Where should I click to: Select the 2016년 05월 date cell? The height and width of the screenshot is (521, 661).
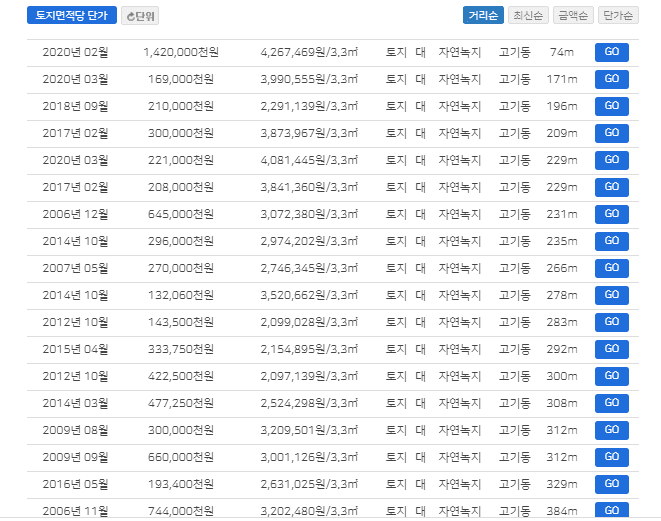tap(75, 484)
